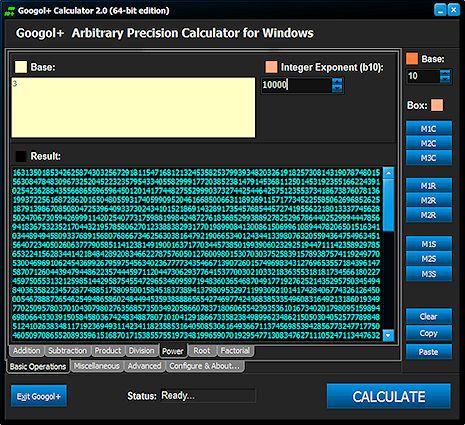465x425 pixels.
Task: Click the Clear button
Action: [x=429, y=316]
